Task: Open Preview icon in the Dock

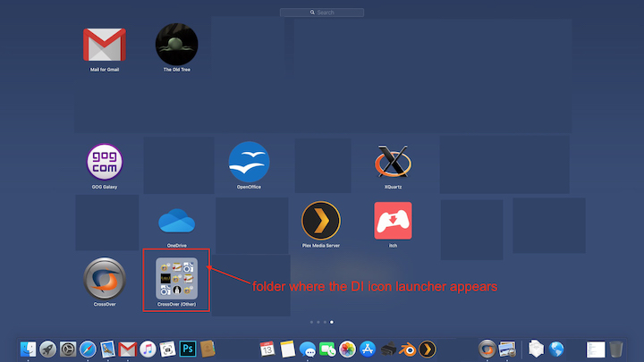Action: [507, 349]
